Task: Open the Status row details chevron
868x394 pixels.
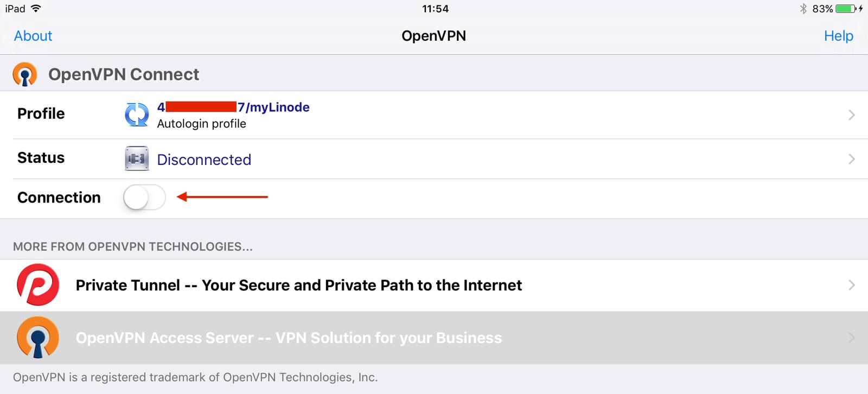Action: tap(852, 159)
